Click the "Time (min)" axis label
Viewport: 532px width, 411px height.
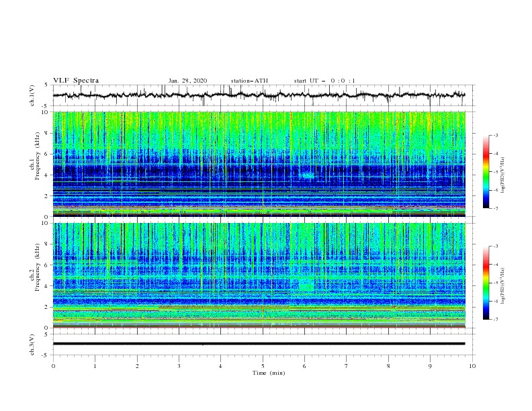(x=269, y=373)
